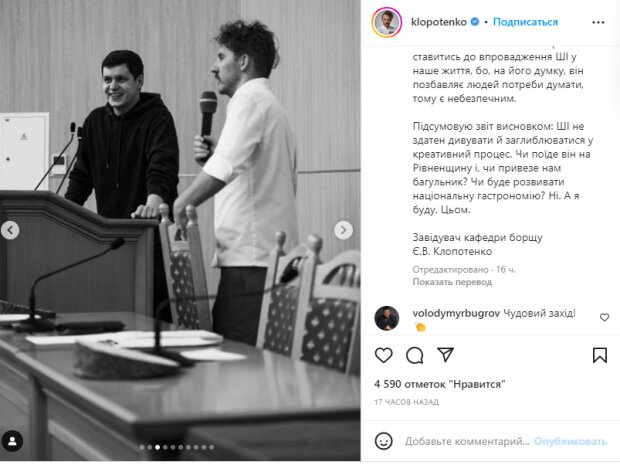The height and width of the screenshot is (465, 620).
Task: Click volodymyrbugrov's avatar thumbnail
Action: [386, 318]
